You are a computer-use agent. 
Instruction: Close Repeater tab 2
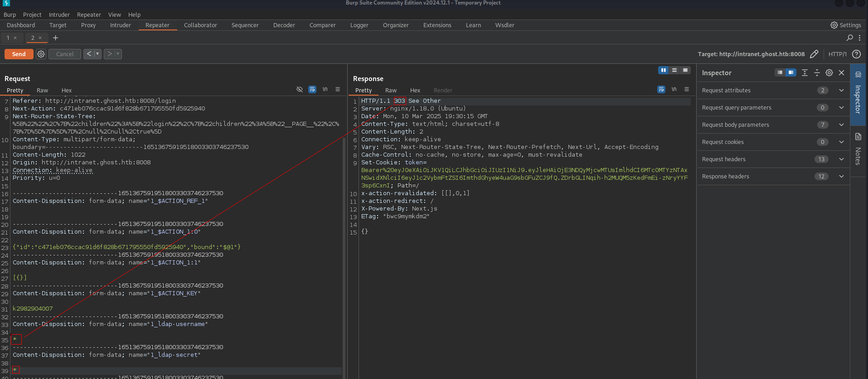(40, 38)
